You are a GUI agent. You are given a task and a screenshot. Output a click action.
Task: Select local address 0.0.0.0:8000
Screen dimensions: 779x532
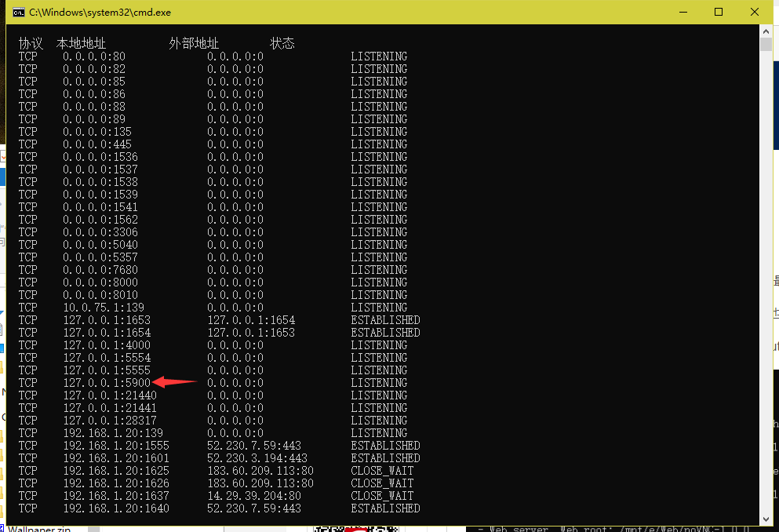pyautogui.click(x=100, y=282)
